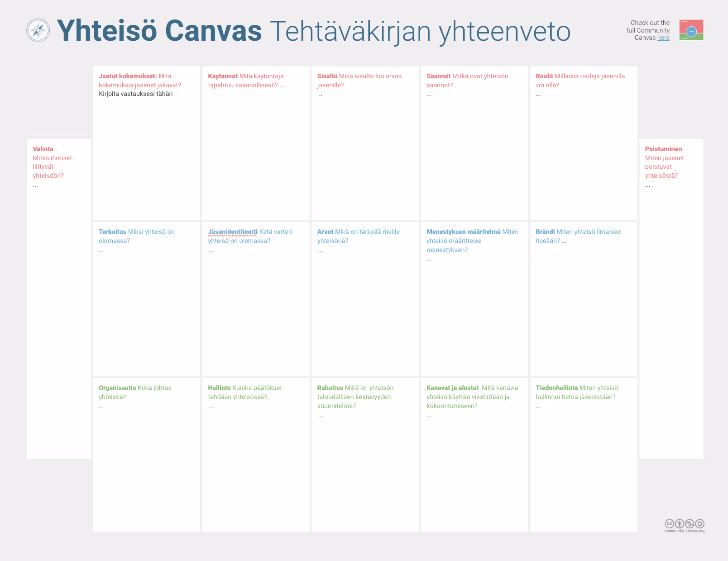This screenshot has height=561, width=728.
Task: Click the non-commercial crossed-dollar license icon
Action: [x=690, y=524]
